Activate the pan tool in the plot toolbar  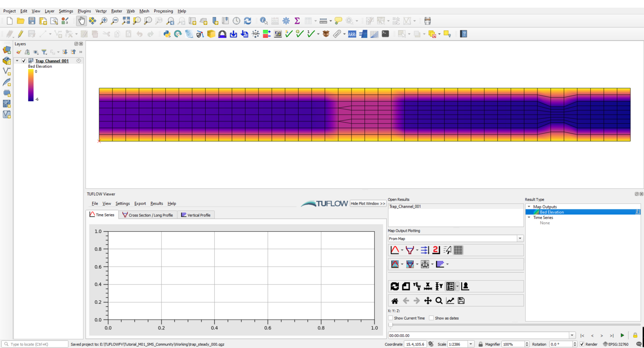[428, 300]
